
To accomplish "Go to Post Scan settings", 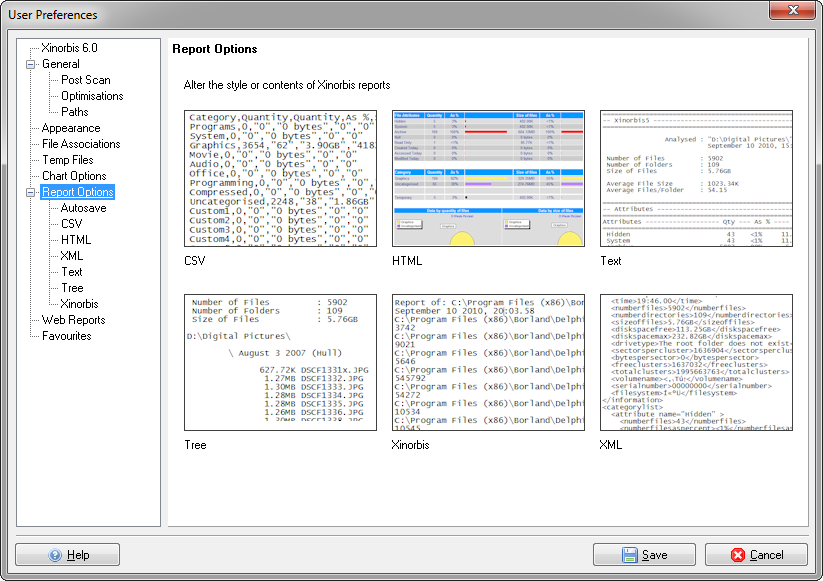I will [x=86, y=80].
